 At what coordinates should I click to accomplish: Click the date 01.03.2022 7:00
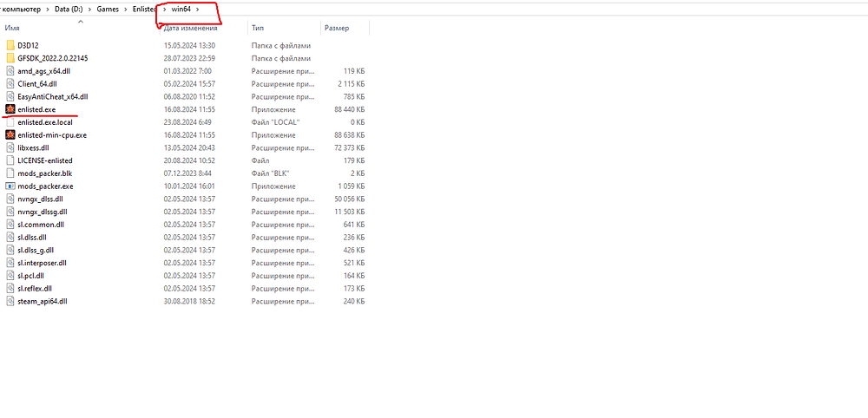[187, 71]
